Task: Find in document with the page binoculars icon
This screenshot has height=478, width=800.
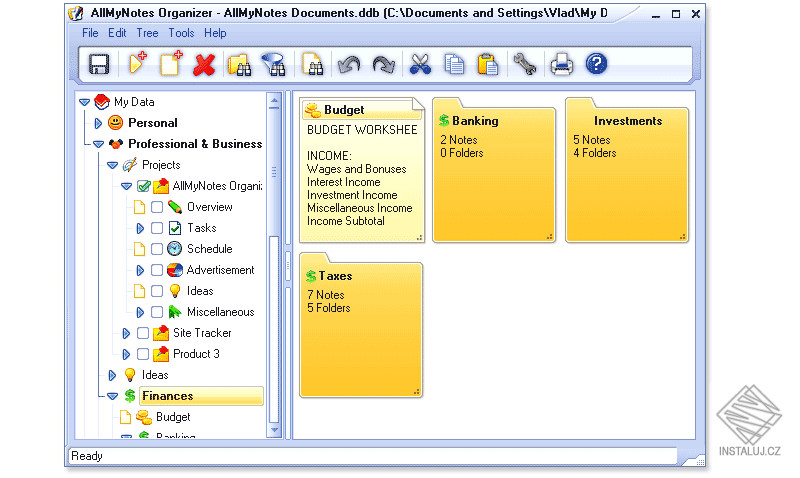Action: click(x=313, y=65)
